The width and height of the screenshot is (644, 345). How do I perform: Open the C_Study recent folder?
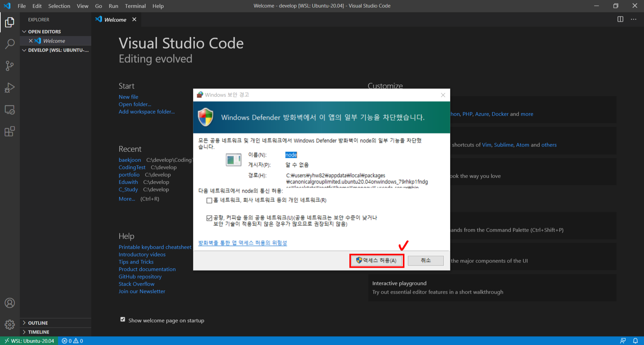click(x=128, y=190)
